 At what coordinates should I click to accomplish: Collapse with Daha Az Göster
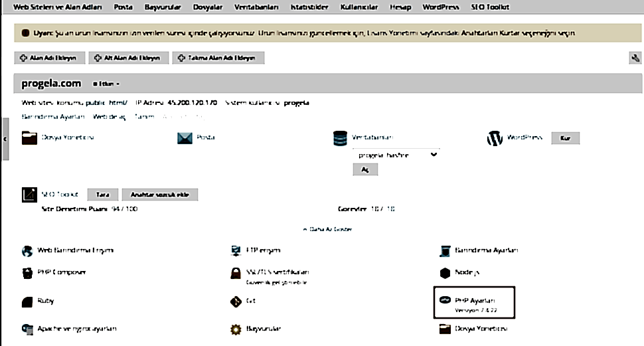coord(327,229)
